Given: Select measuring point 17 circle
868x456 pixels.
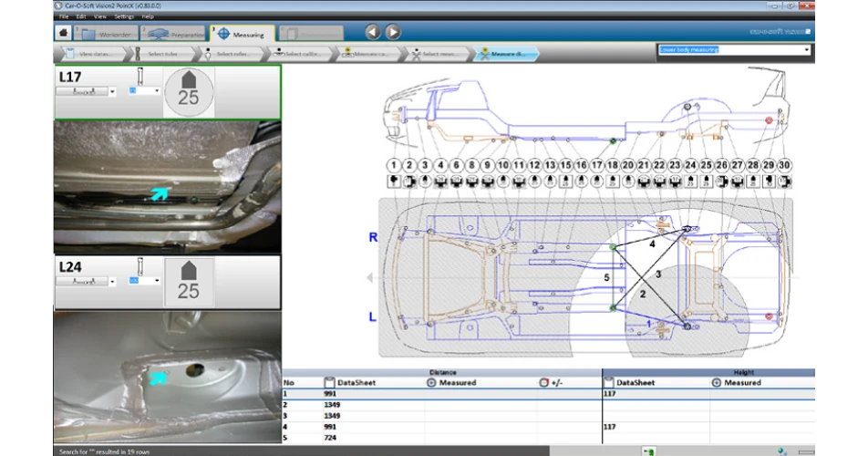Looking at the screenshot, I should tap(596, 165).
